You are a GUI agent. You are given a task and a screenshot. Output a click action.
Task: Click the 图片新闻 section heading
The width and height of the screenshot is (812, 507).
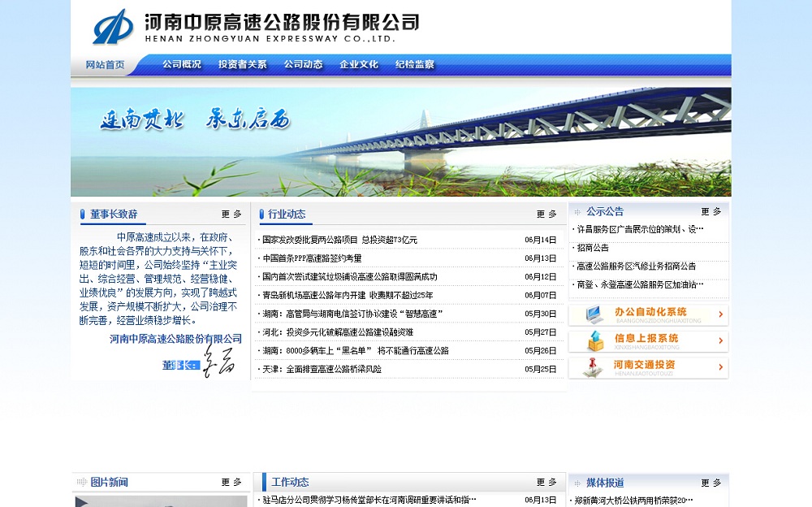pos(110,482)
